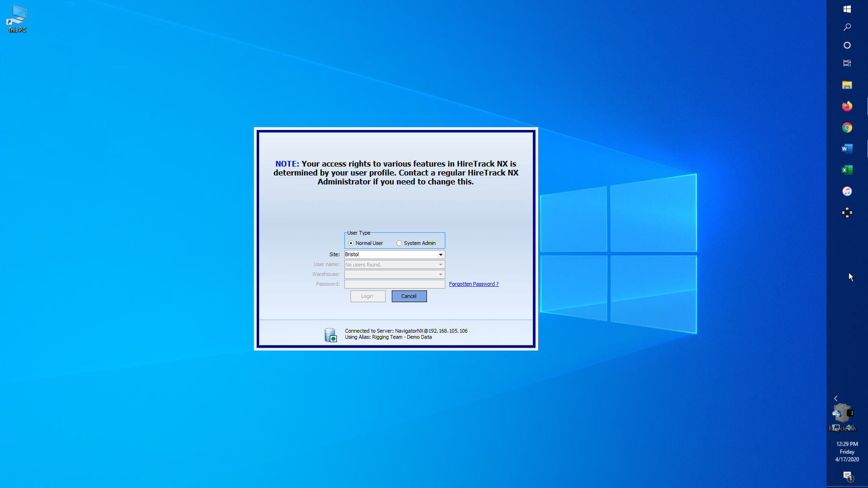Click the clock showing 12:29 PM
This screenshot has height=488, width=868.
click(x=847, y=444)
